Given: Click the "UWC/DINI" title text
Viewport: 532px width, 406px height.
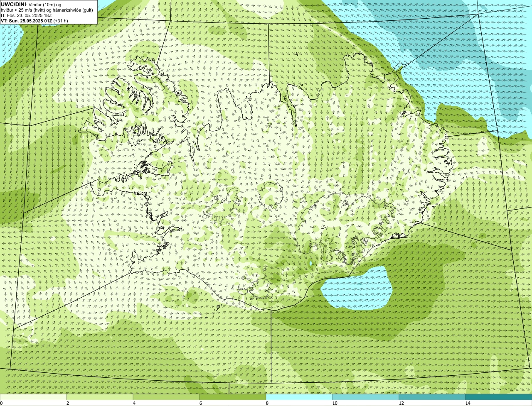Looking at the screenshot, I should [x=14, y=4].
